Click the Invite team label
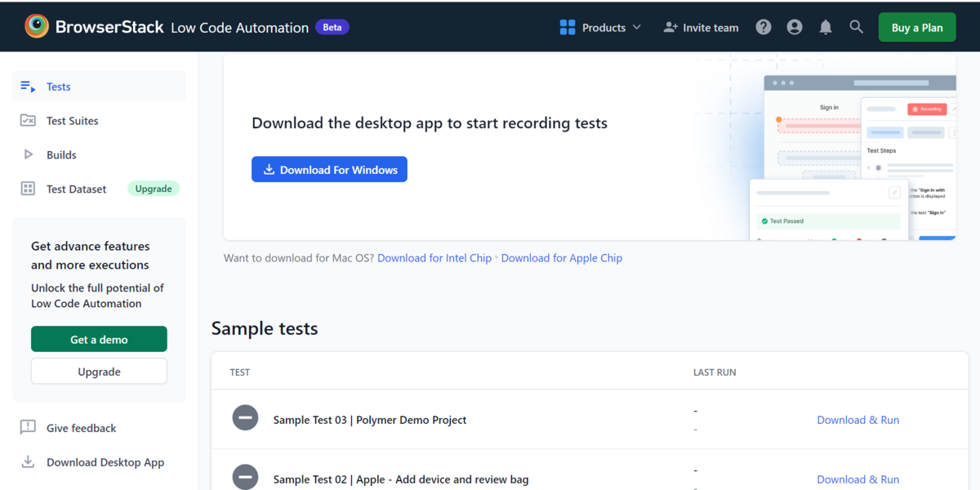This screenshot has width=980, height=490. pos(710,28)
